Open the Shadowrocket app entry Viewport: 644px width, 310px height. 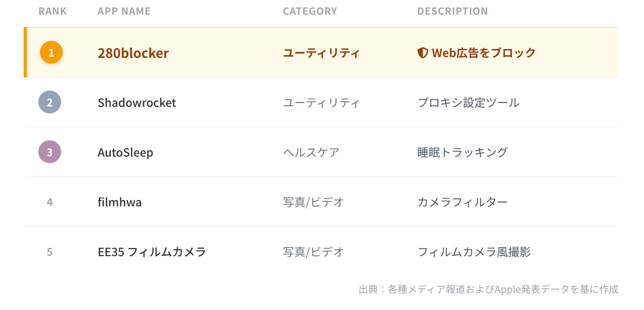(x=137, y=103)
